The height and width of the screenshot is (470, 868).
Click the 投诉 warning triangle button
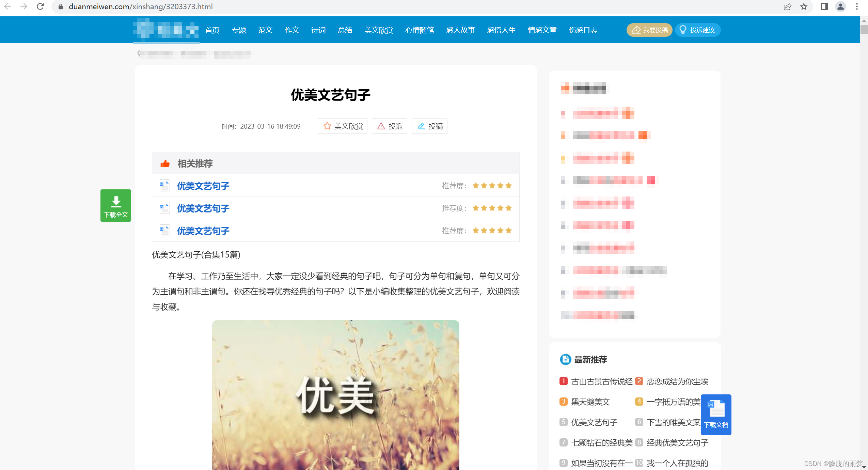click(x=390, y=126)
